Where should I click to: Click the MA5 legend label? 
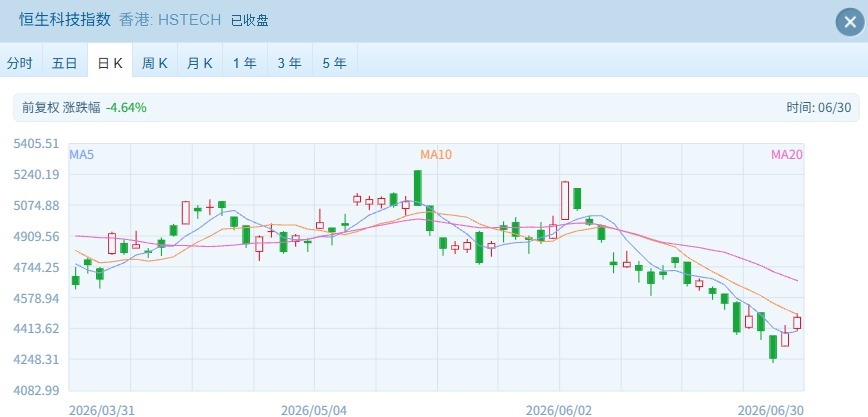(81, 155)
